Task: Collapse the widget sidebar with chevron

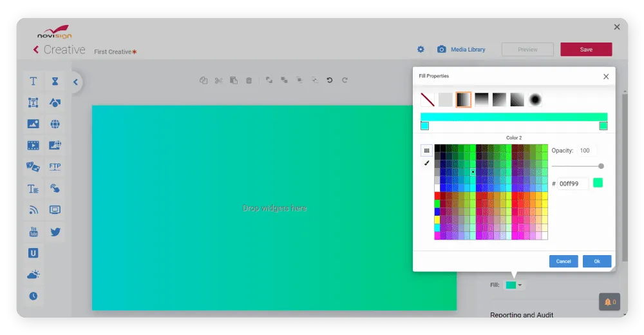Action: coord(75,82)
